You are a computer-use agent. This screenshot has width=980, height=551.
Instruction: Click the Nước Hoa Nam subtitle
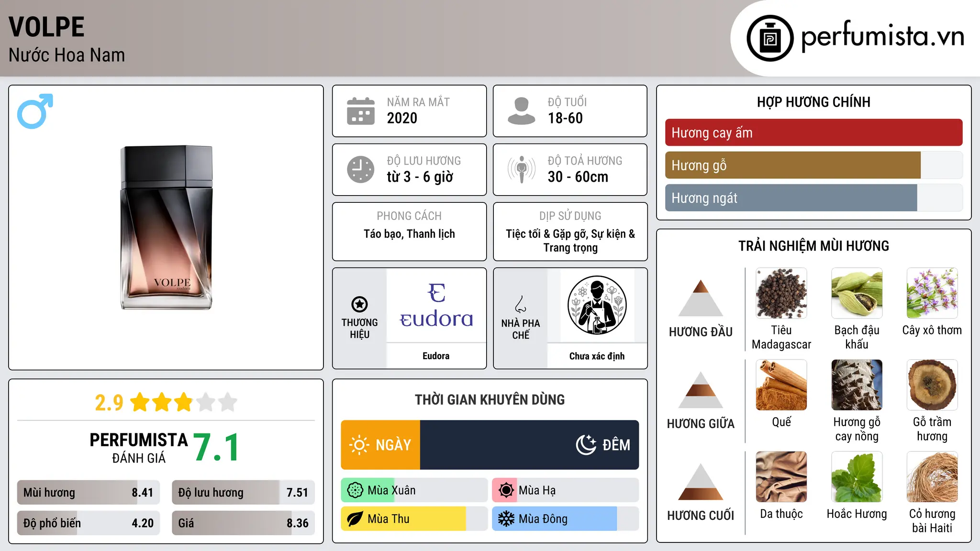point(67,55)
